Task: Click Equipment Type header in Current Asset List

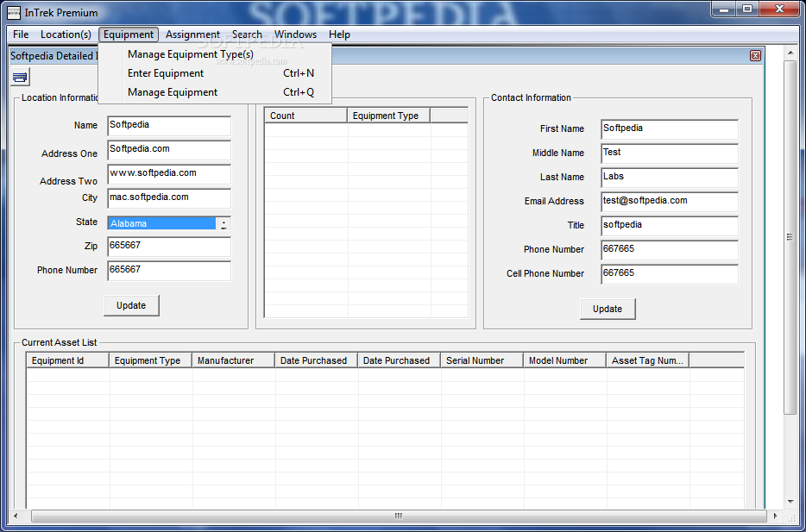Action: 151,360
